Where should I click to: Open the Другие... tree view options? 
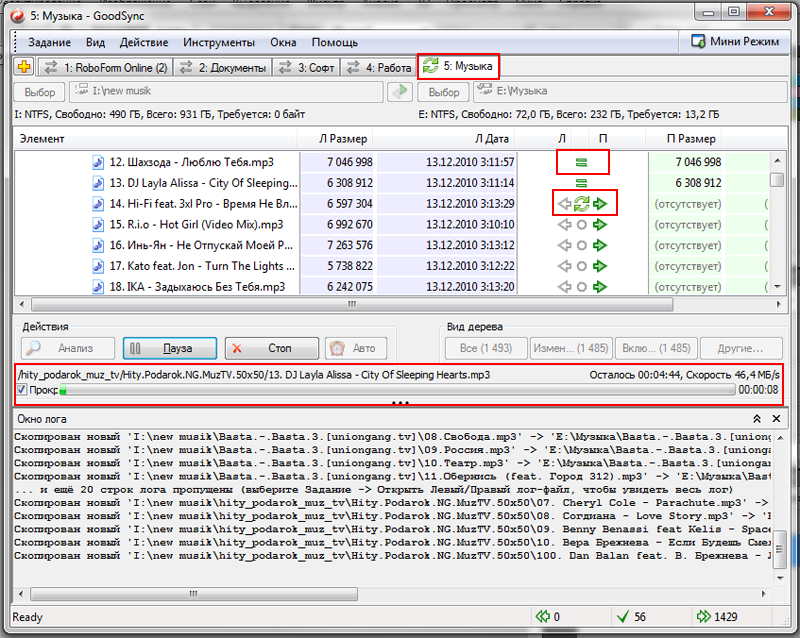pos(741,349)
